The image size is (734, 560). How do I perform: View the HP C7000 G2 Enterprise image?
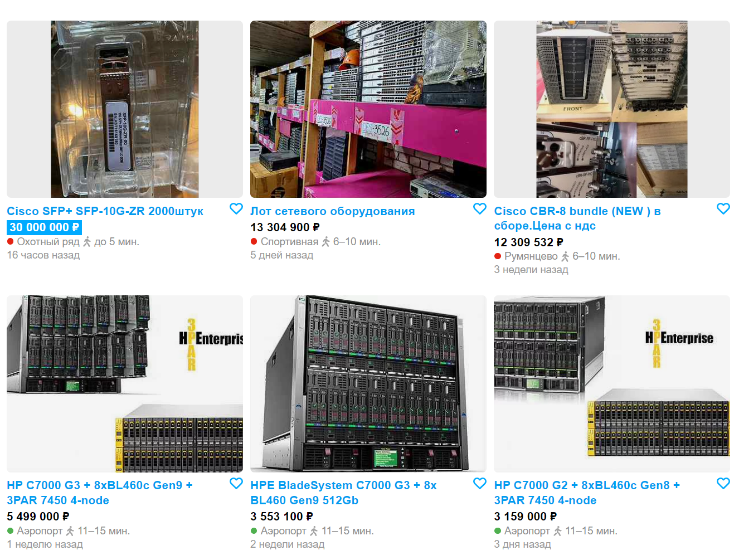click(x=612, y=384)
